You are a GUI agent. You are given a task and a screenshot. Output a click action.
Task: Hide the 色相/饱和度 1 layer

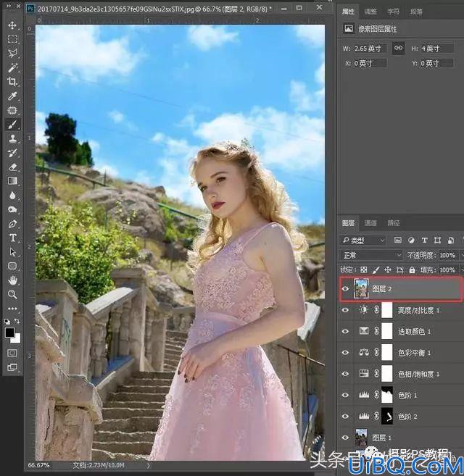346,374
